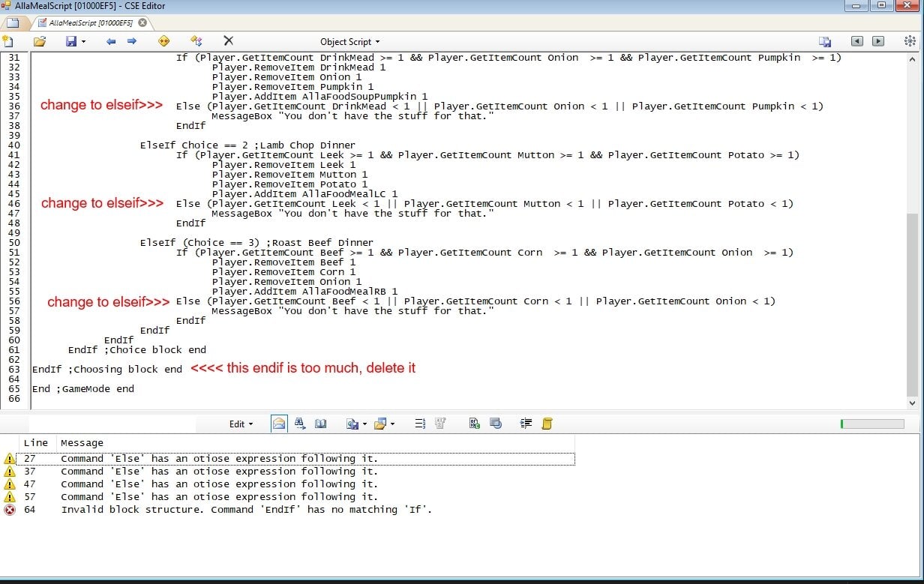Expand the load script dropdown arrow
This screenshot has height=584, width=924.
[x=391, y=424]
